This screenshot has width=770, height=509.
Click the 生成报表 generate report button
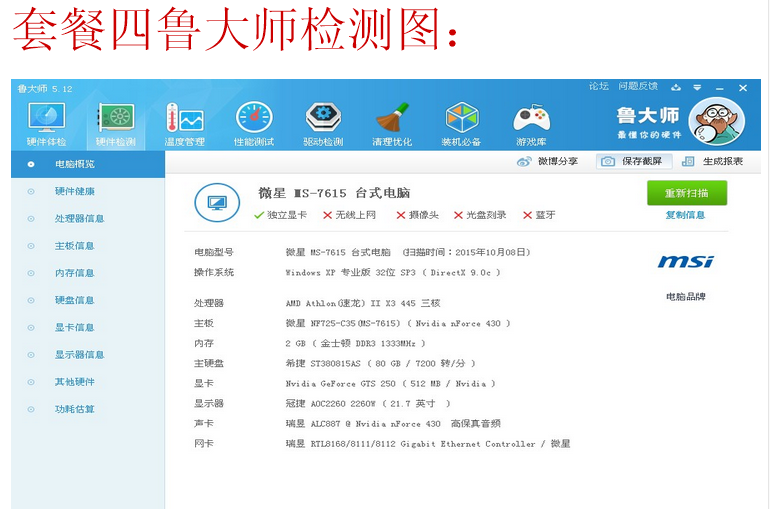pyautogui.click(x=712, y=161)
